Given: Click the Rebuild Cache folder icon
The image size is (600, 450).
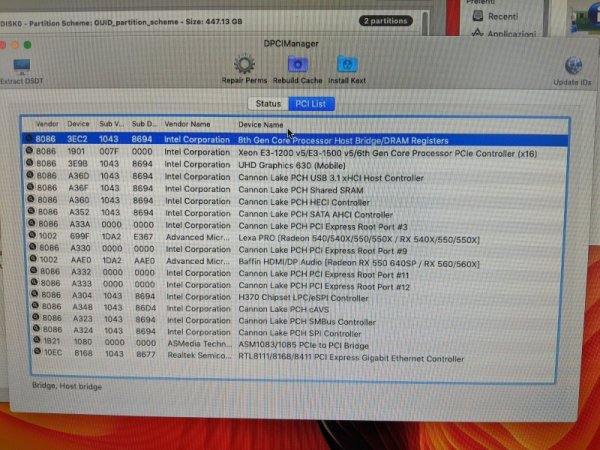Looking at the screenshot, I should click(x=297, y=64).
